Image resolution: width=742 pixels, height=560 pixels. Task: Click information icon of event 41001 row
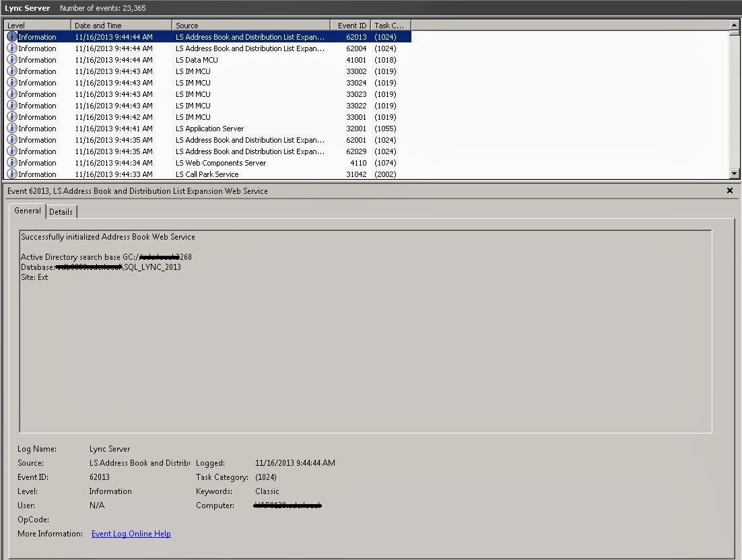coord(12,60)
